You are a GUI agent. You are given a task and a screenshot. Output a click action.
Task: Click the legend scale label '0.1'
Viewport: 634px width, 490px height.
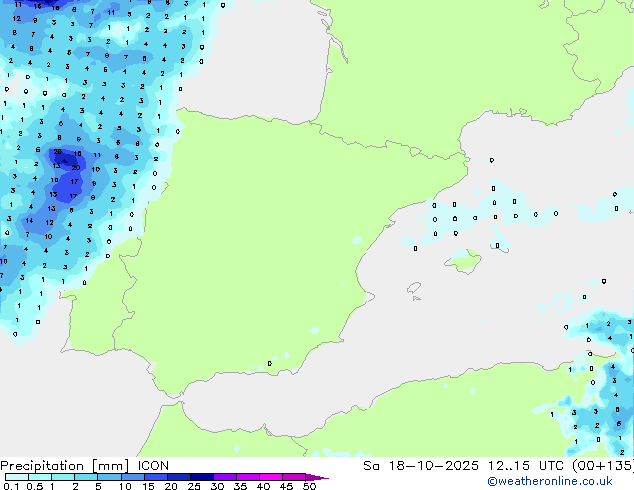click(11, 486)
